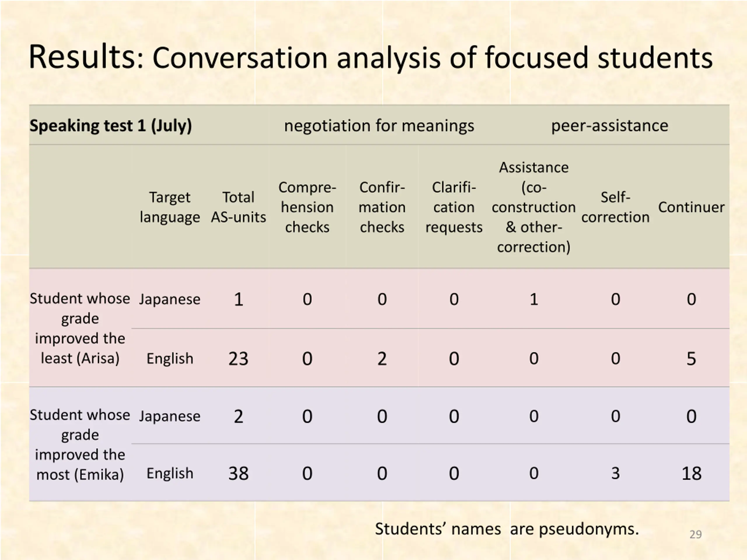Select the 'Self-correction' column header
This screenshot has height=560, width=747.
[x=615, y=207]
